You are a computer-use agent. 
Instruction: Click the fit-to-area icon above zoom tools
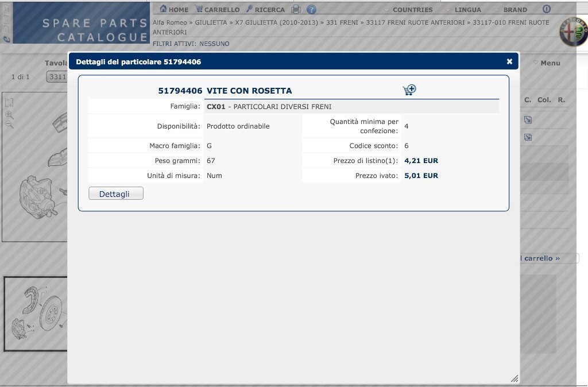(x=9, y=102)
